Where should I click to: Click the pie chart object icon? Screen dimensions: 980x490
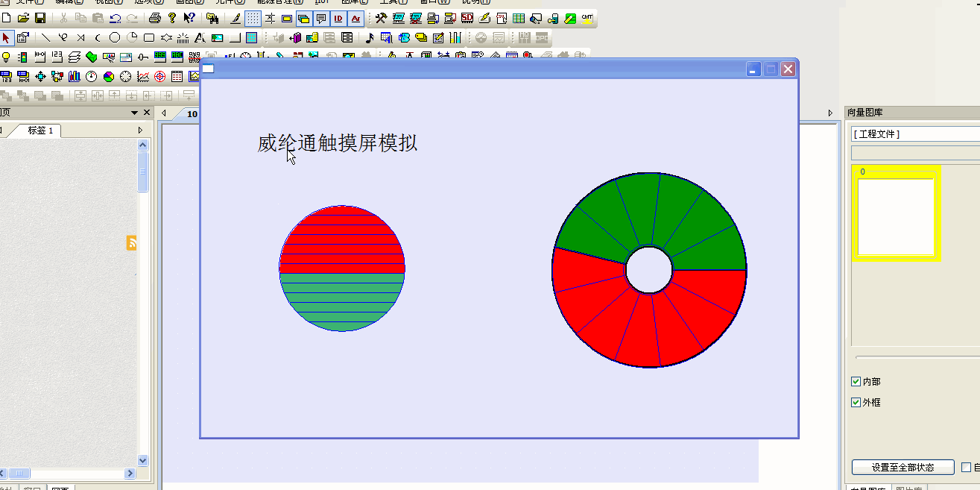coord(109,76)
